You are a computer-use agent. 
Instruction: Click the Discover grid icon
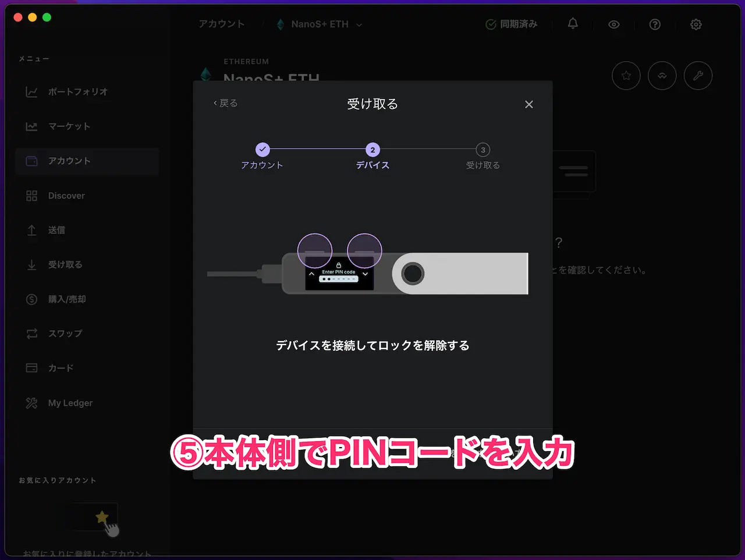[32, 196]
